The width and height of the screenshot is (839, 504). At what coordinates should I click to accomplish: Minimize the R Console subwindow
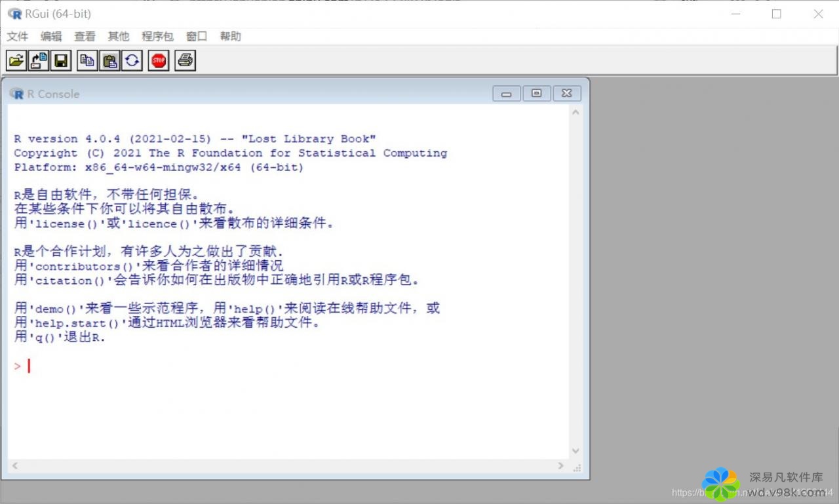pos(507,94)
